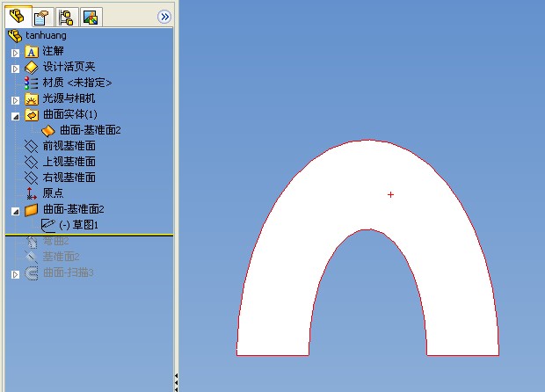Screen dimensions: 545x392
Task: Select the child 曲面-基准面2 body under 曲面实体
Action: coord(91,130)
